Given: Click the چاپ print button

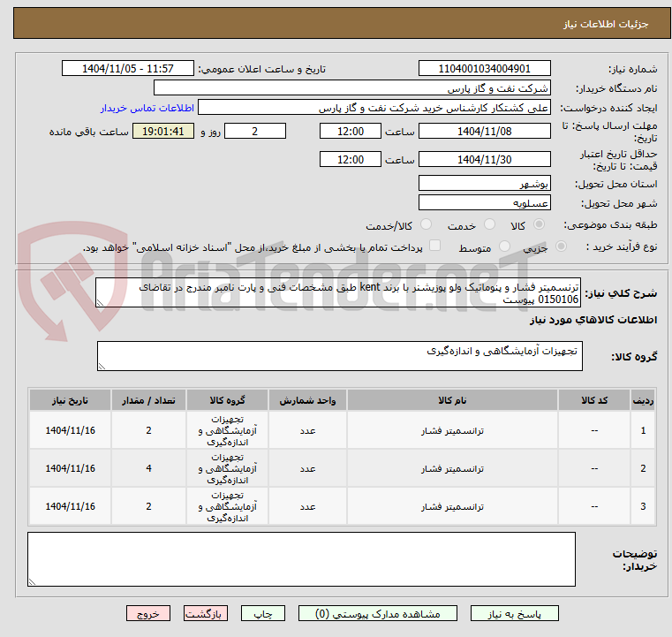Looking at the screenshot, I should (x=263, y=613).
